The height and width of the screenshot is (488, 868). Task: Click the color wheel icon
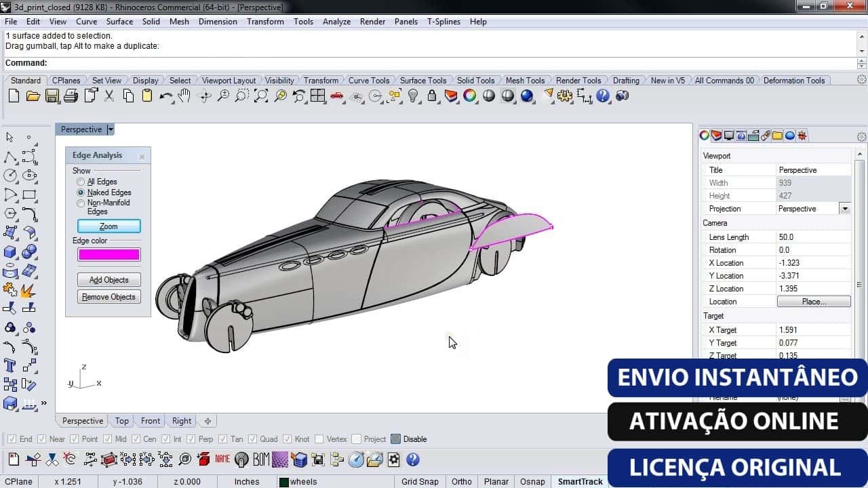coord(469,96)
